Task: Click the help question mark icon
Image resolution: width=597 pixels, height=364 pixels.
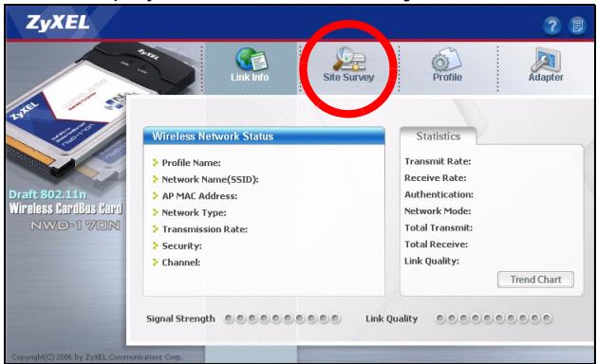Action: (551, 27)
